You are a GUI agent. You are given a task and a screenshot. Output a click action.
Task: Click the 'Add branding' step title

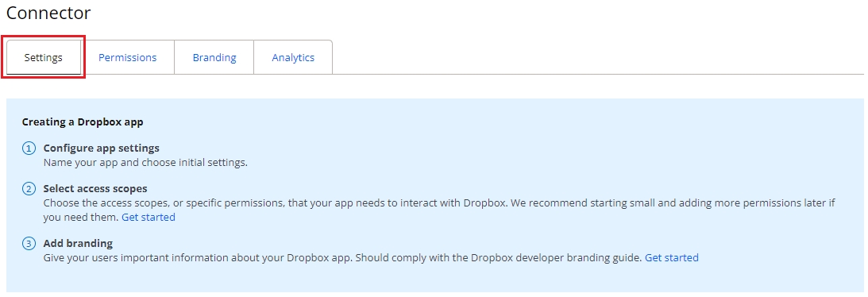tap(78, 243)
